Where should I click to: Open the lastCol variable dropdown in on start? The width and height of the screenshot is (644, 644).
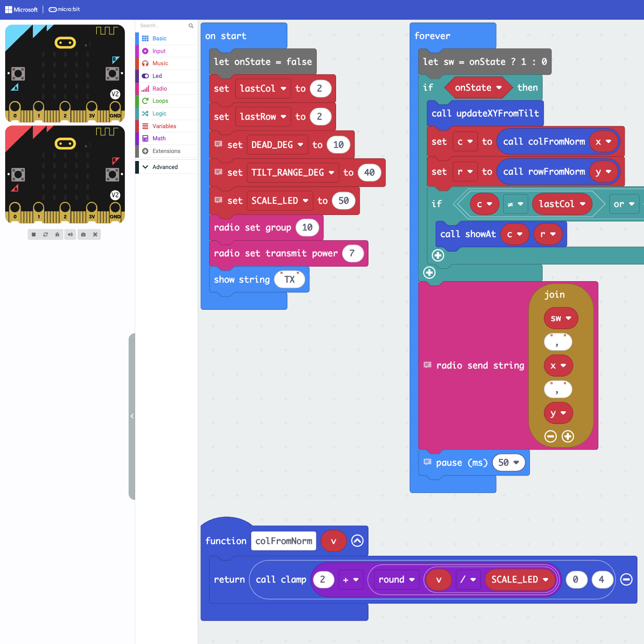283,89
